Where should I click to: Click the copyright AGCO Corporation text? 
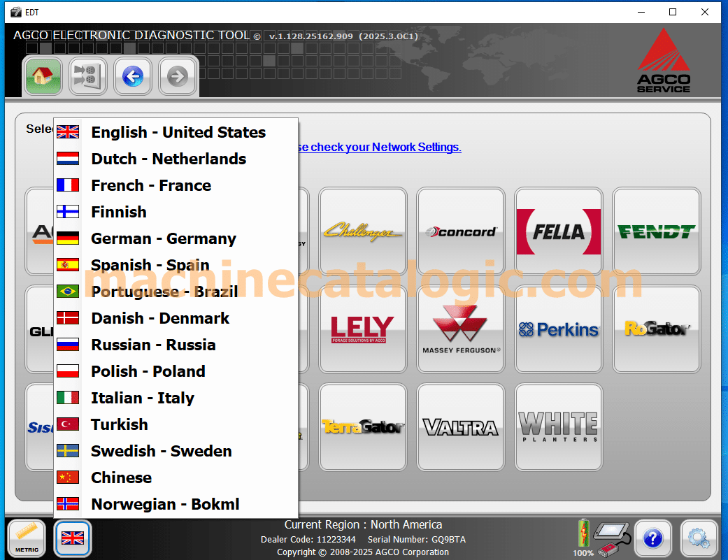363,552
